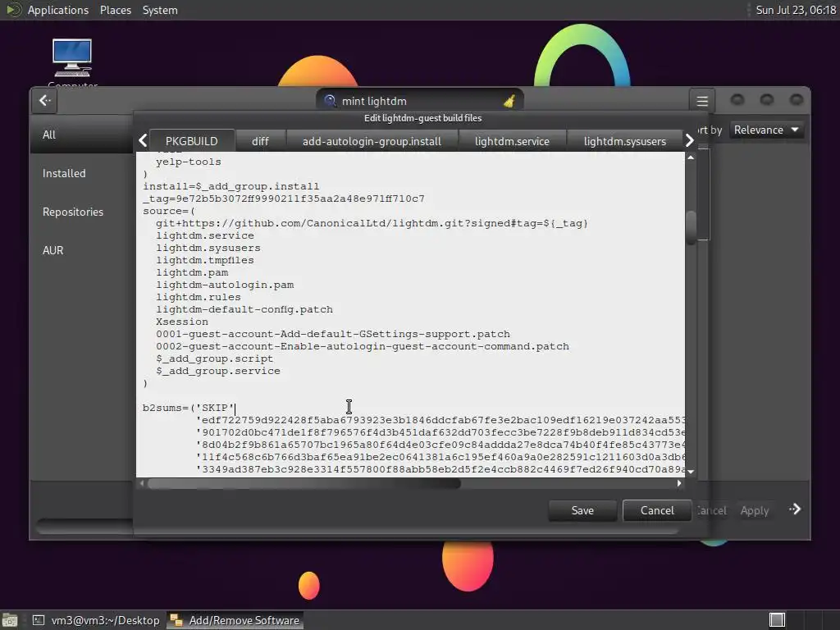Show previous tabs with the left chevron

(x=143, y=140)
